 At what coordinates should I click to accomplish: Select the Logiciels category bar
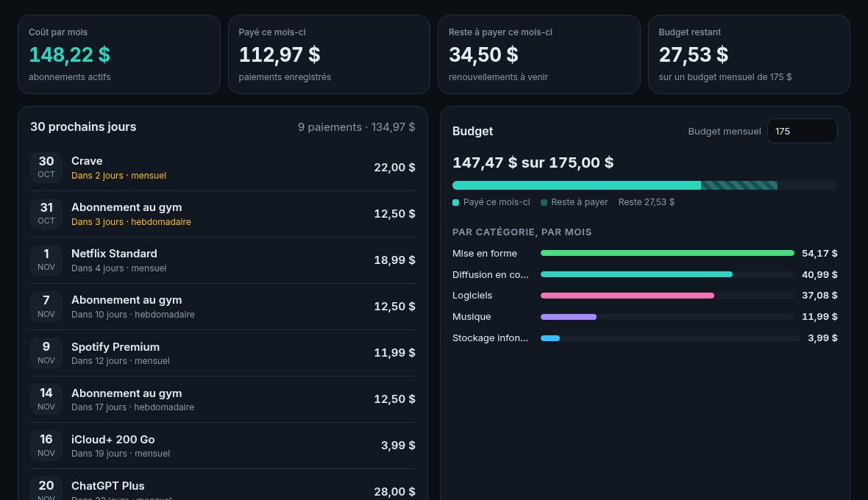tap(667, 296)
